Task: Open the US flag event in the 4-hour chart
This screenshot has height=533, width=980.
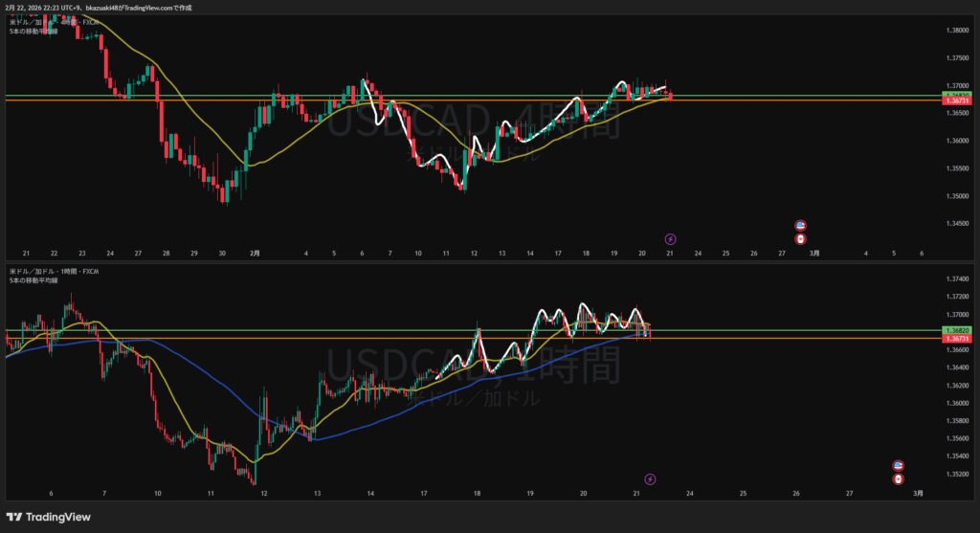Action: pyautogui.click(x=801, y=226)
